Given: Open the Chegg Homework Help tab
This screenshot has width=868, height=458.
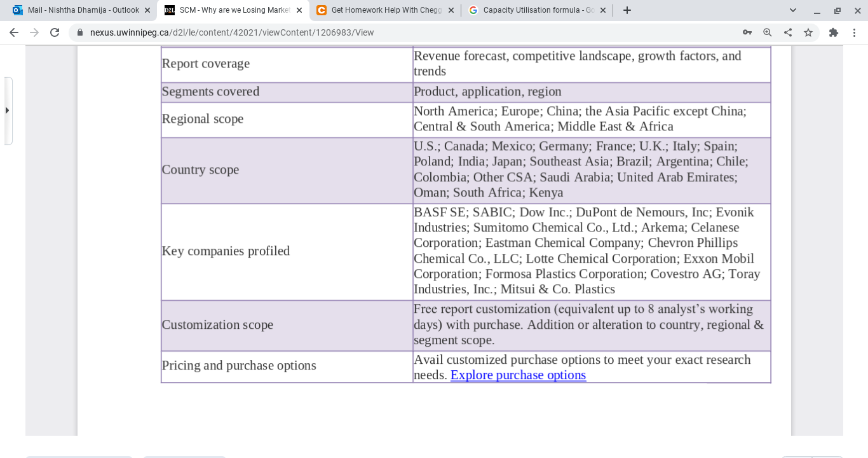Looking at the screenshot, I should [x=386, y=10].
